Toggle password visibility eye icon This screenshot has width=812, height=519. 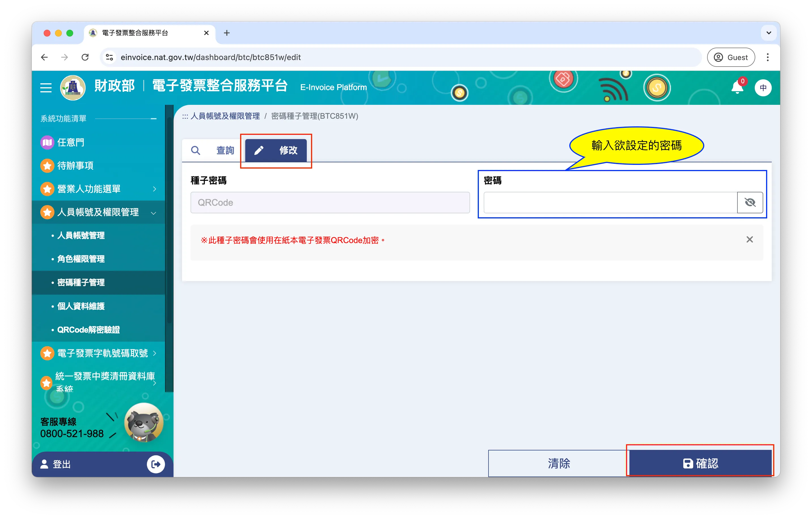(750, 203)
